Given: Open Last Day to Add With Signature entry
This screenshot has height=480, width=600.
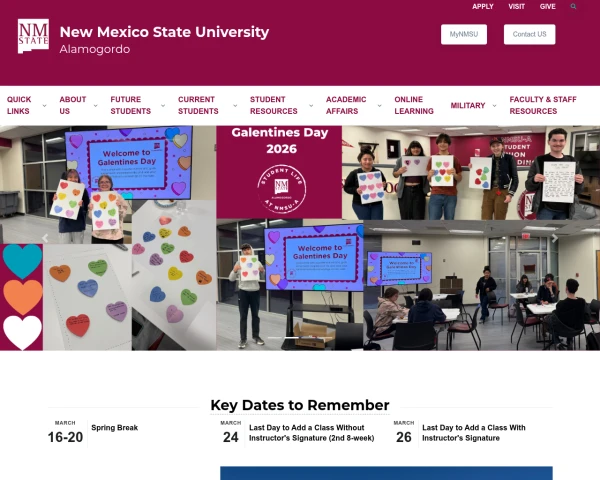Looking at the screenshot, I should pos(474,433).
